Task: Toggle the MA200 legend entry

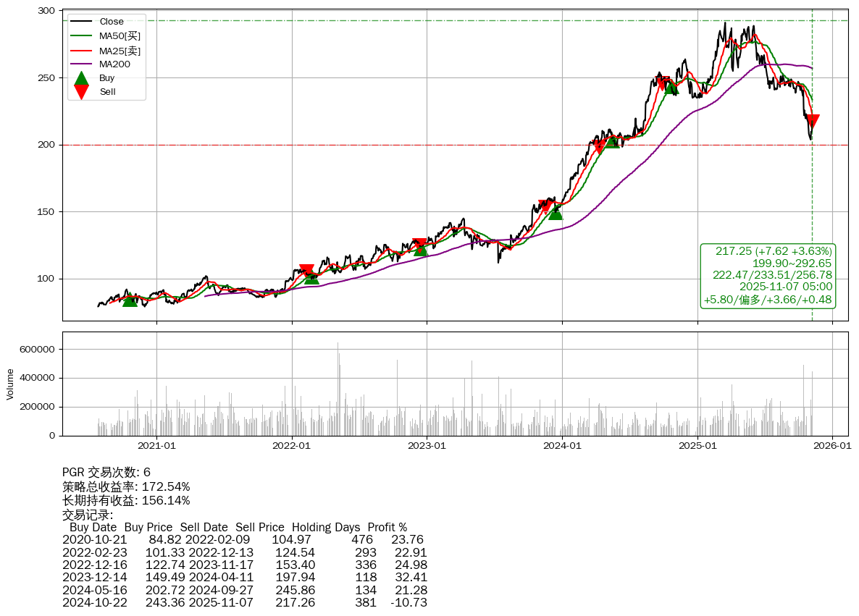Action: 114,64
